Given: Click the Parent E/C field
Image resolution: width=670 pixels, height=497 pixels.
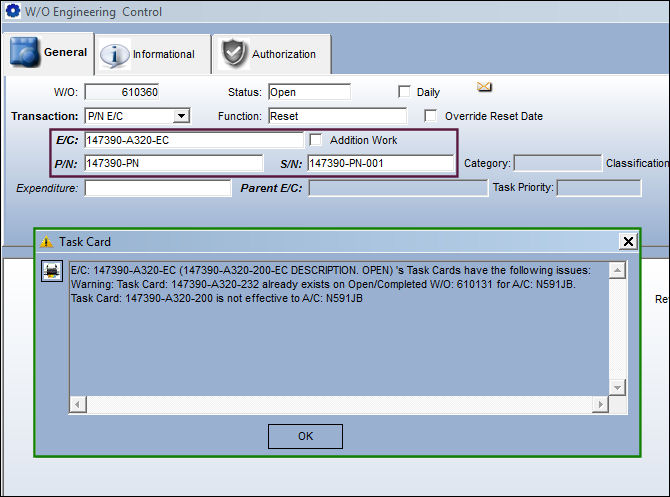Looking at the screenshot, I should click(398, 188).
